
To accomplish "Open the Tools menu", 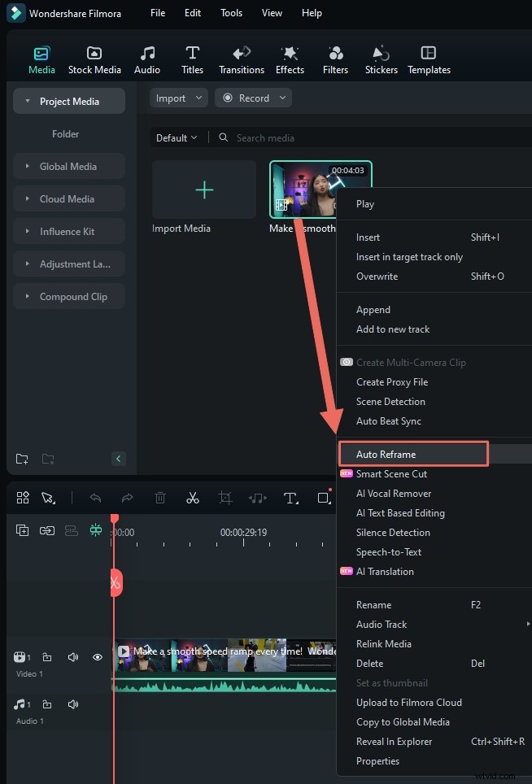I will (x=232, y=13).
